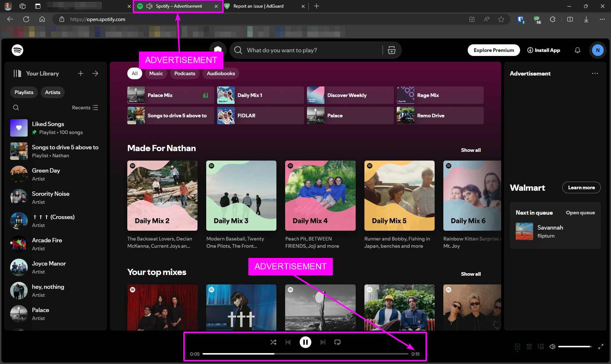
Task: Click Learn more on Walmart ad
Action: pos(582,187)
